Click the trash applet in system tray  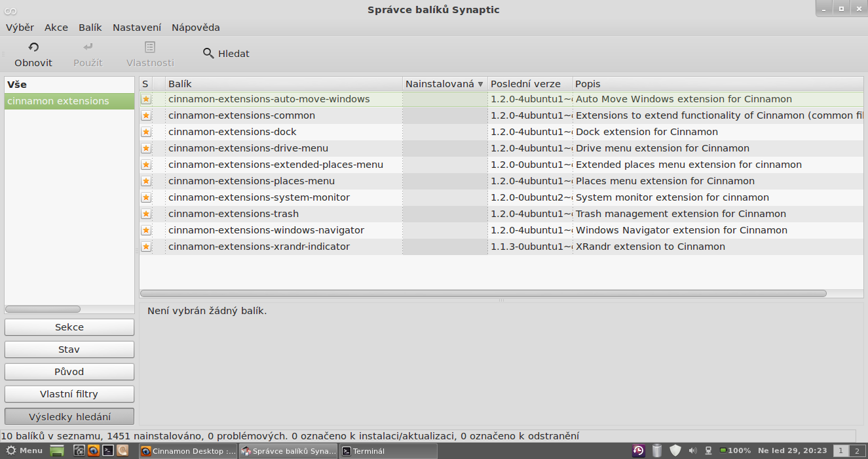pos(657,450)
